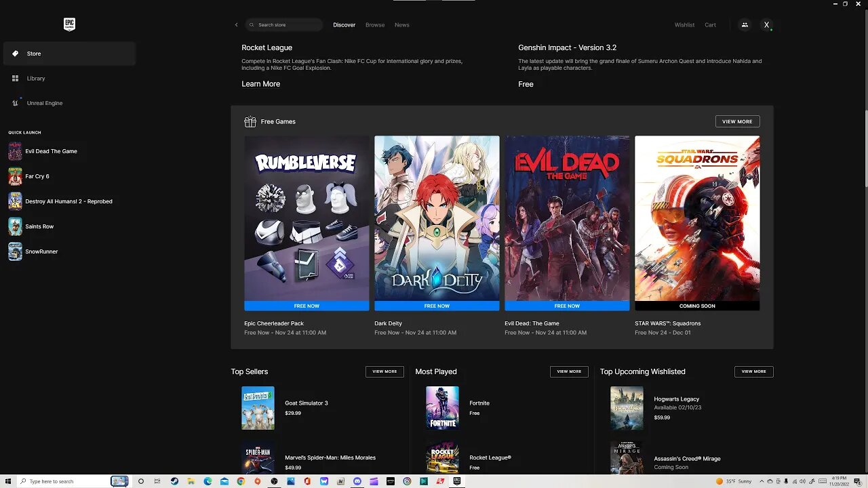The width and height of the screenshot is (868, 488).
Task: Click View More for Most Played
Action: (x=569, y=371)
